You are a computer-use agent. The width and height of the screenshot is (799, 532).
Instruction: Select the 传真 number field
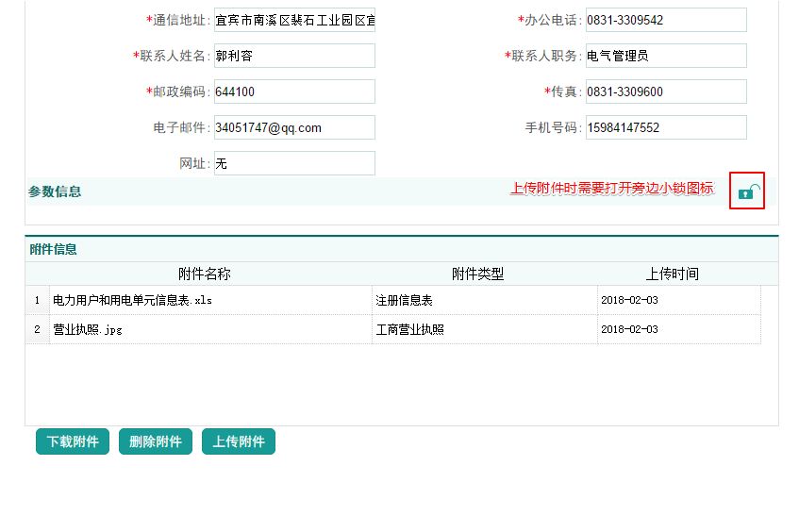665,91
